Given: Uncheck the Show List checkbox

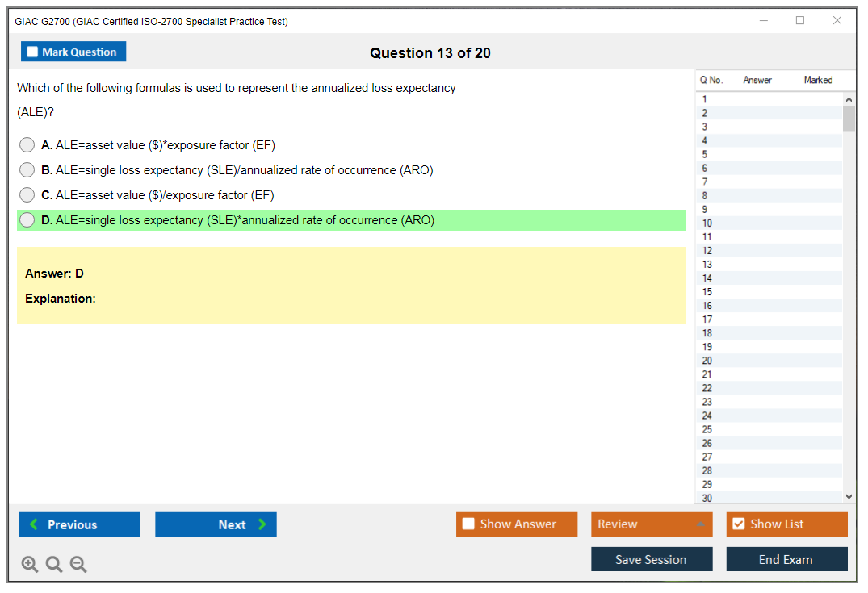Looking at the screenshot, I should coord(738,524).
